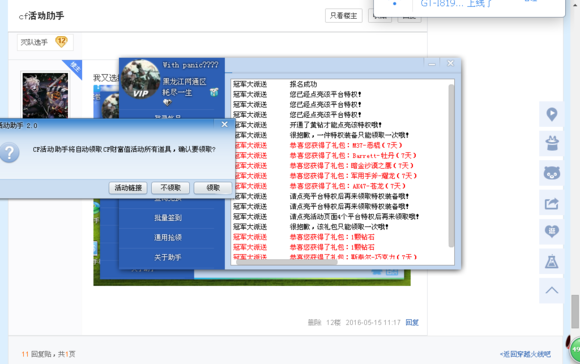Click the 11 回复贴，共1页 count text
Screen dimensions: 580x364
coord(48,354)
